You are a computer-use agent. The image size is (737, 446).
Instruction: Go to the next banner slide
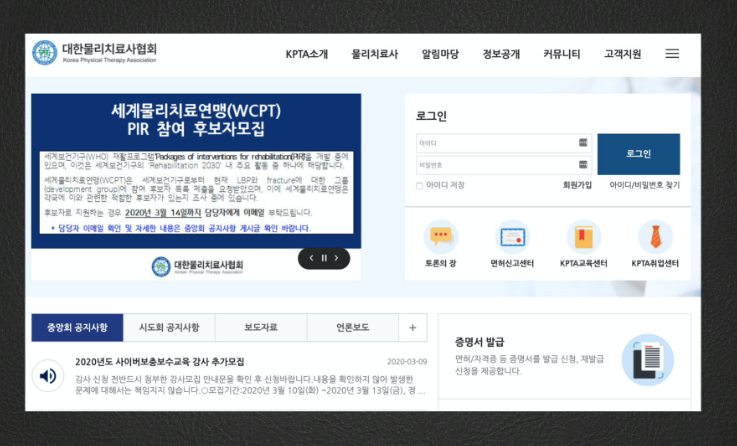(337, 258)
